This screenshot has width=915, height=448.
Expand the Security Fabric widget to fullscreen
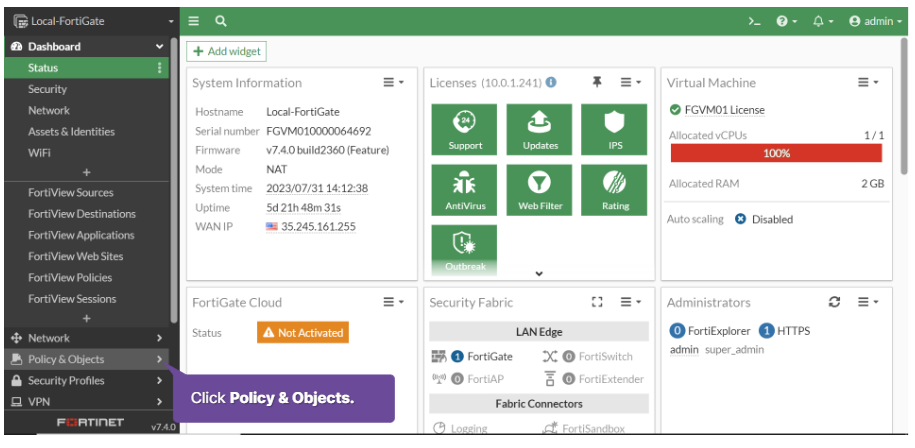point(596,302)
